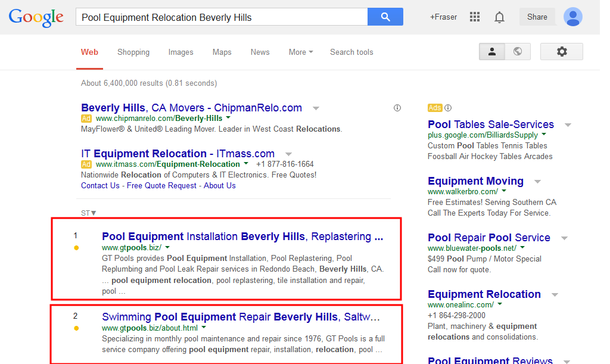
Task: Open green arrow after chipmanrelo.com URL
Action: click(x=228, y=117)
